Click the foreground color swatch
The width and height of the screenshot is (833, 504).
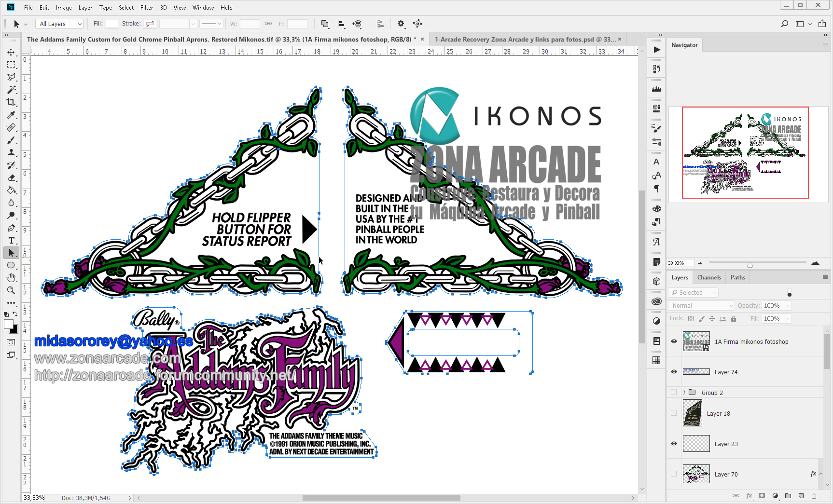tap(8, 325)
